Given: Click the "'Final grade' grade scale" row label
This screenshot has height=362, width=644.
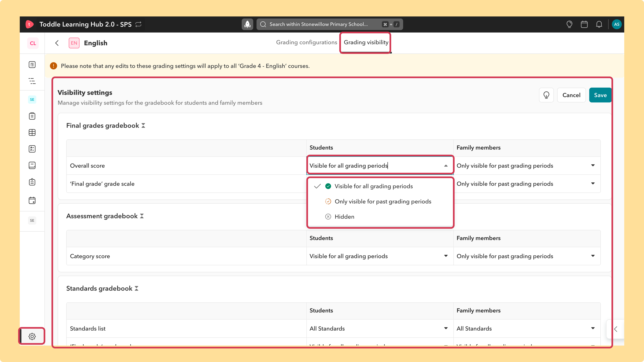Looking at the screenshot, I should 102,184.
